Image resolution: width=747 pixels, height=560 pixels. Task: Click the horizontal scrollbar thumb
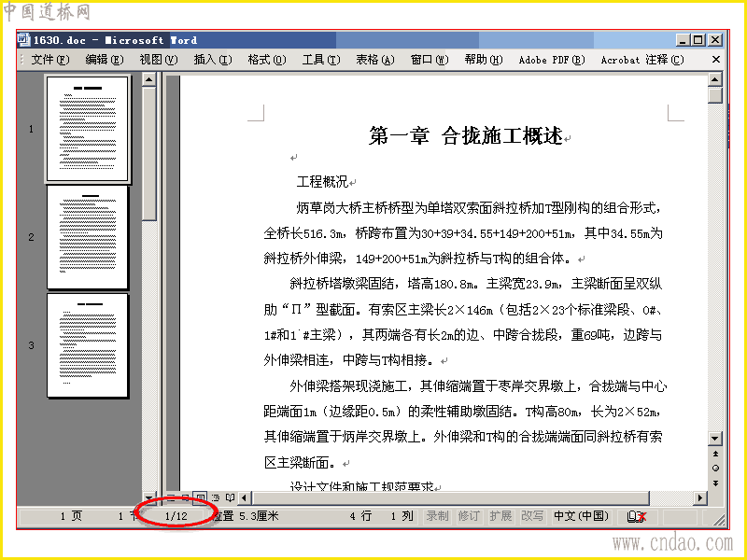[x=451, y=498]
